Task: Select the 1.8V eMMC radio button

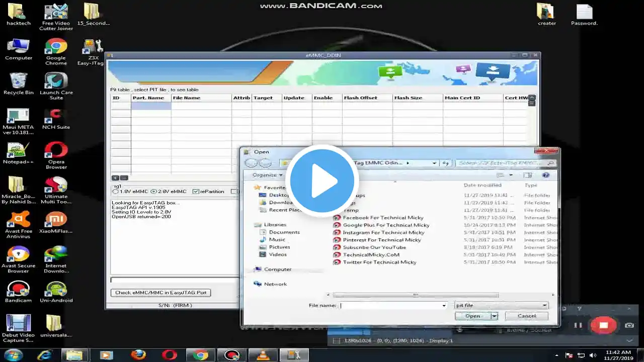Action: click(116, 192)
